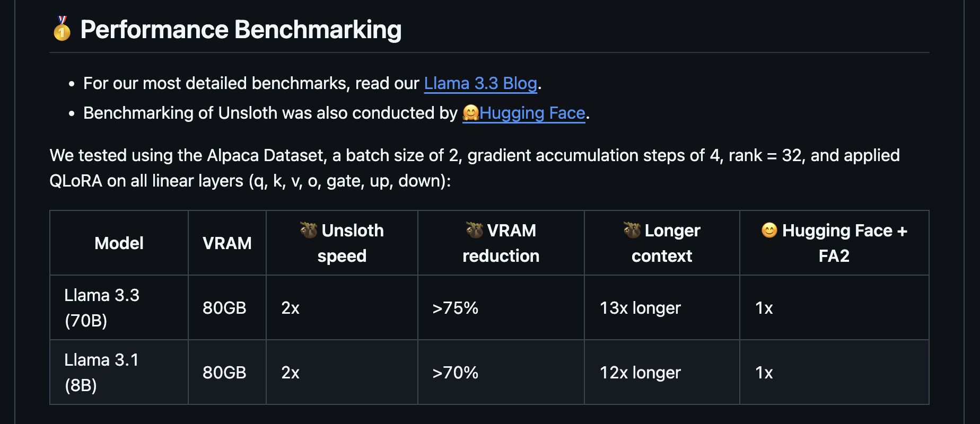Click the 13x longer cell
Viewport: 980px width, 424px height.
click(x=662, y=307)
